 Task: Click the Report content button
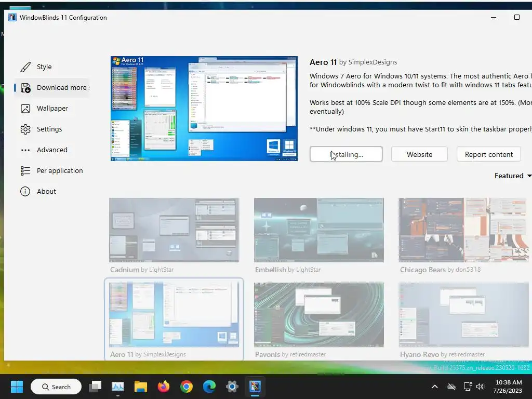(x=488, y=154)
